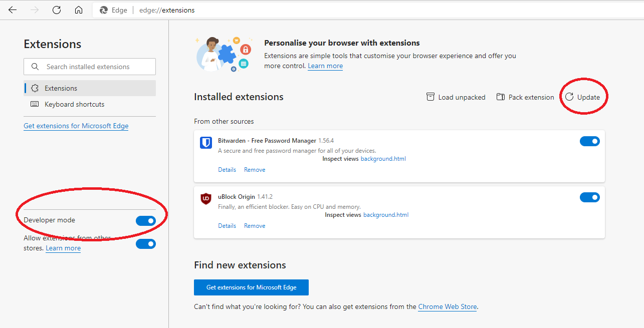Toggle Developer mode off
644x328 pixels.
point(146,220)
